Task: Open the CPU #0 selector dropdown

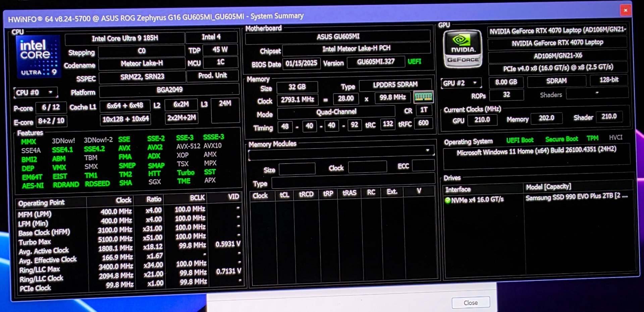Action: [x=36, y=92]
